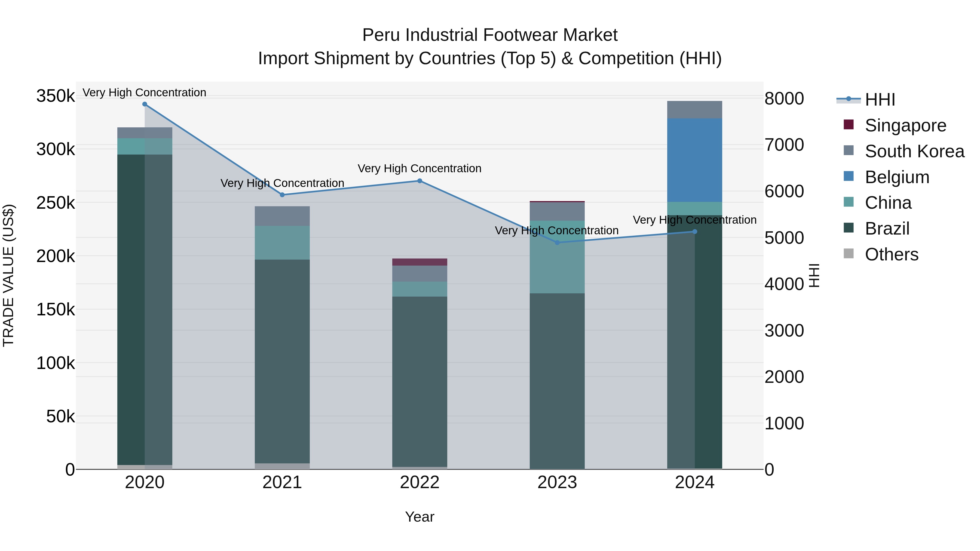The width and height of the screenshot is (980, 551).
Task: Click the China teal legend swatch
Action: click(848, 202)
